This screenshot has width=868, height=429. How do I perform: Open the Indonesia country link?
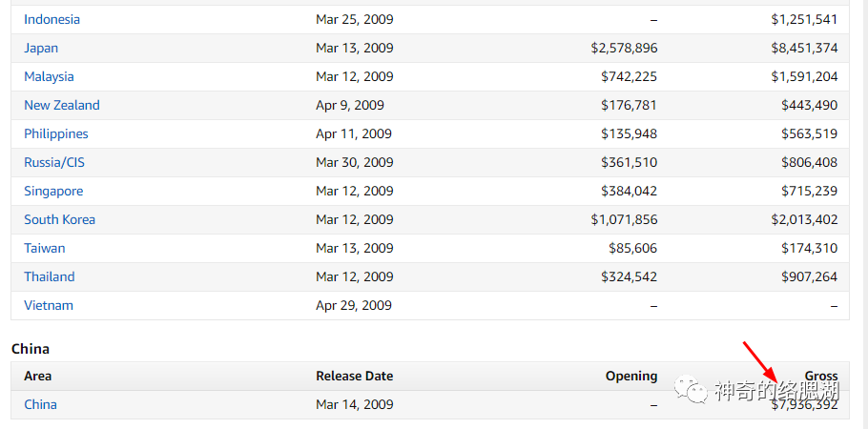point(52,19)
